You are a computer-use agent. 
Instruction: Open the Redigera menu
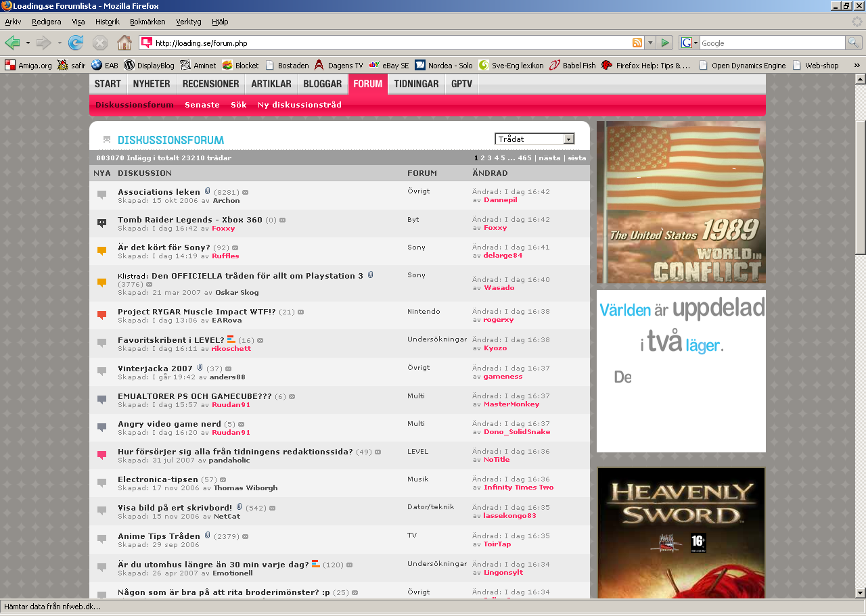click(x=47, y=22)
